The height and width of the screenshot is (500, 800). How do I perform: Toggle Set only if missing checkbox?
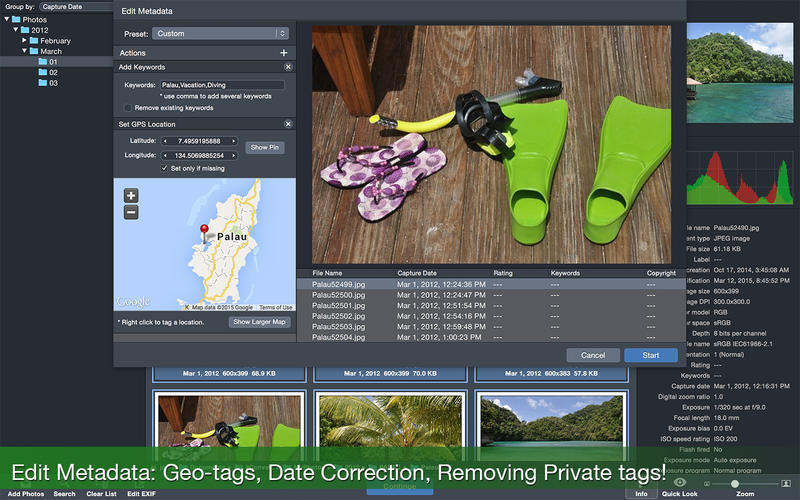point(165,168)
